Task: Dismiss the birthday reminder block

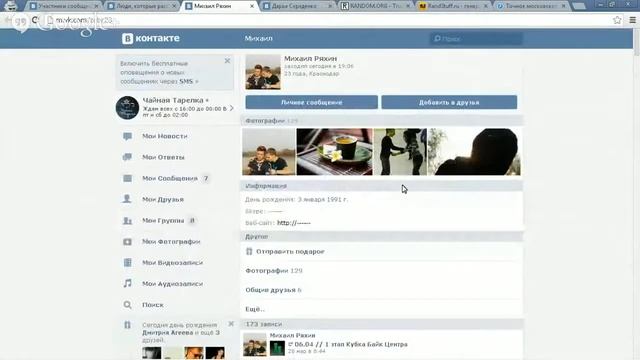Action: tap(231, 324)
